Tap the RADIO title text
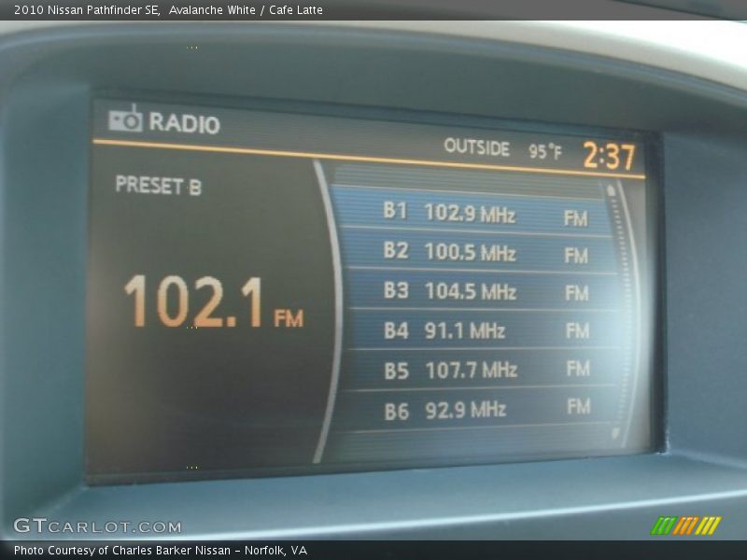The width and height of the screenshot is (747, 560). [x=184, y=123]
